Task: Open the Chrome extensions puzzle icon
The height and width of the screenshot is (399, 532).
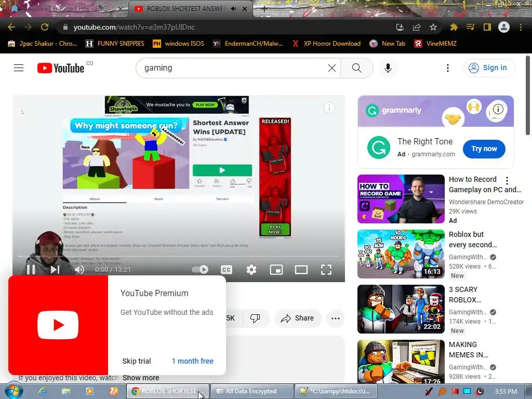Action: [x=454, y=27]
